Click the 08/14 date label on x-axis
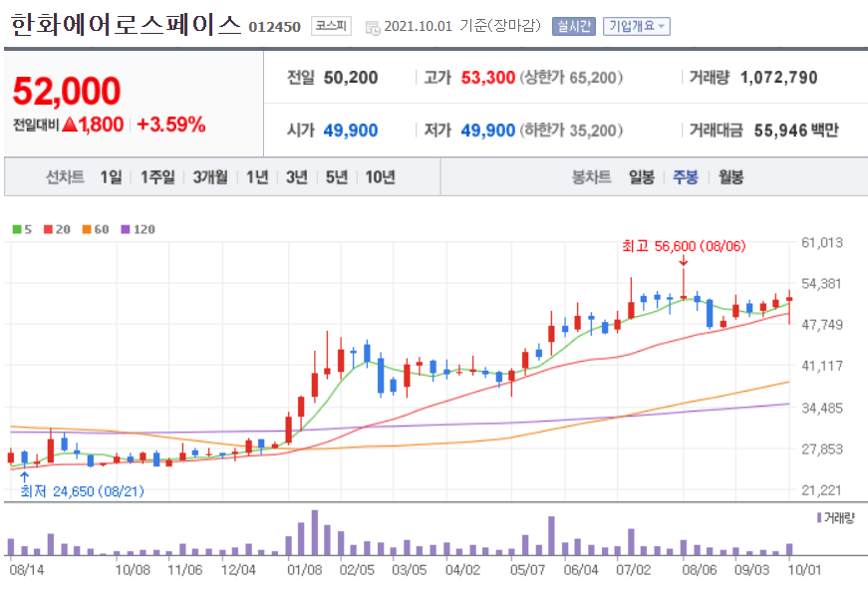868x590 pixels. point(27,570)
